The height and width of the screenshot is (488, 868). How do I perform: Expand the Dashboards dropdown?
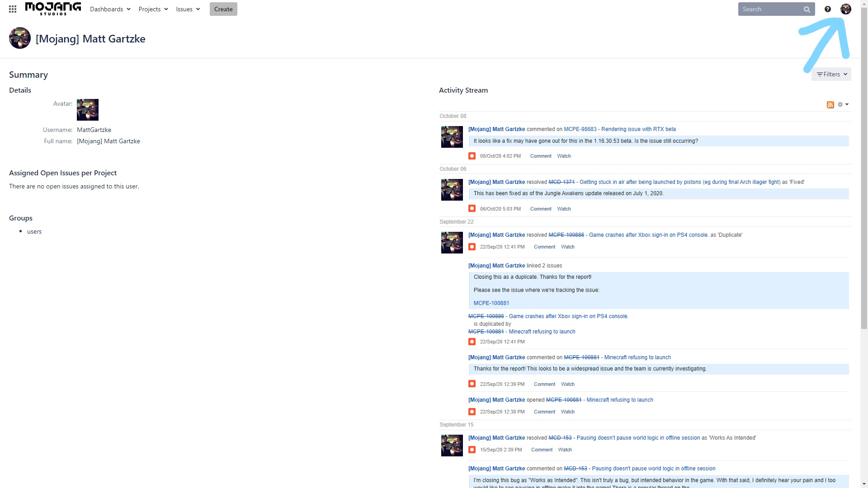click(x=110, y=9)
